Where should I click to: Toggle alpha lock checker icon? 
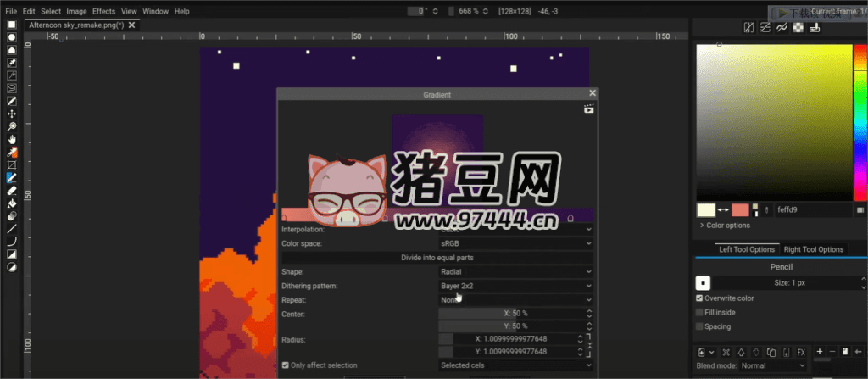point(798,28)
